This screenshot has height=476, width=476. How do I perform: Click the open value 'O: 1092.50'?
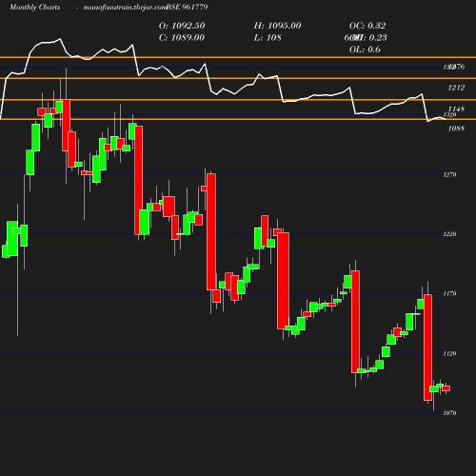182,26
